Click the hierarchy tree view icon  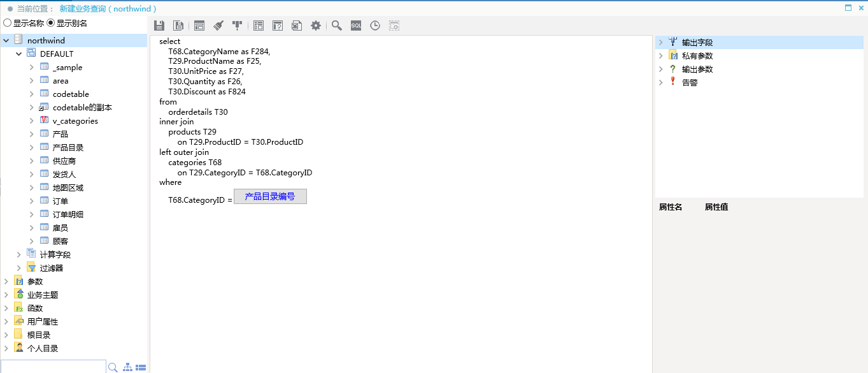[x=128, y=367]
